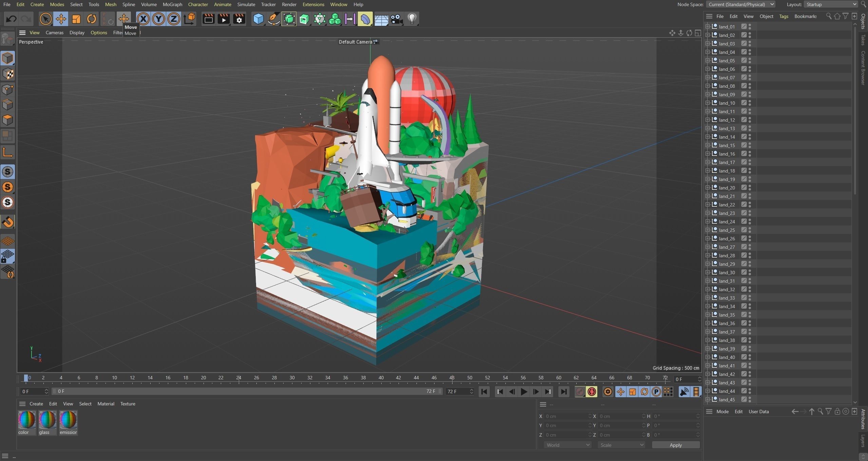Open the World coordinate dropdown
868x461 pixels.
(567, 445)
